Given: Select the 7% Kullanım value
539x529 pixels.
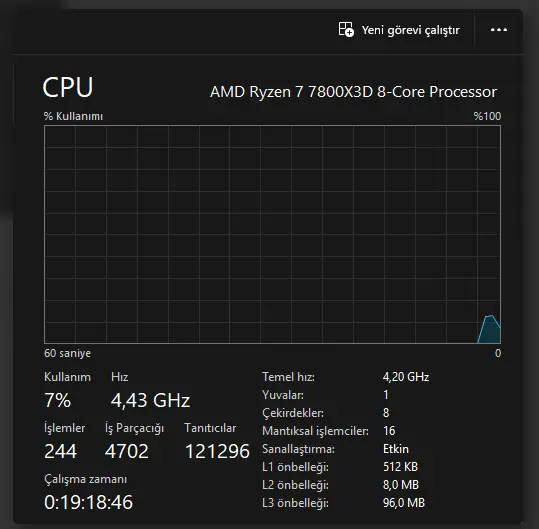Looking at the screenshot, I should pyautogui.click(x=57, y=400).
